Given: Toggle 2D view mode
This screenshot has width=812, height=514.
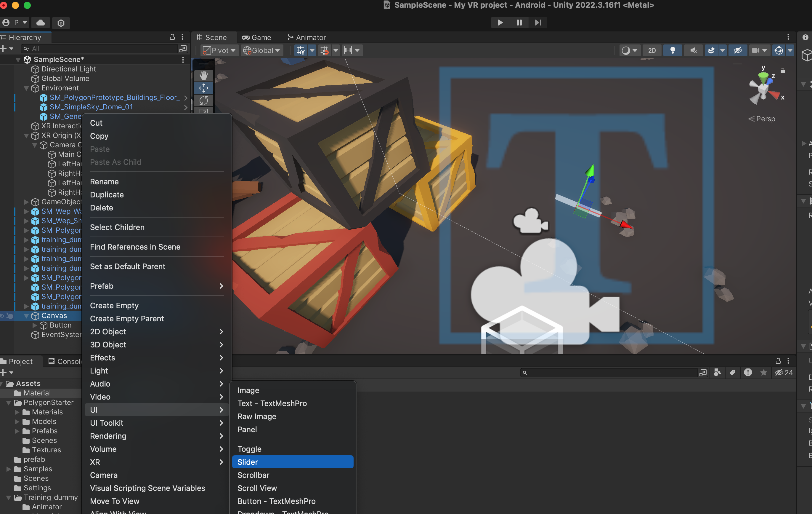Looking at the screenshot, I should (652, 50).
